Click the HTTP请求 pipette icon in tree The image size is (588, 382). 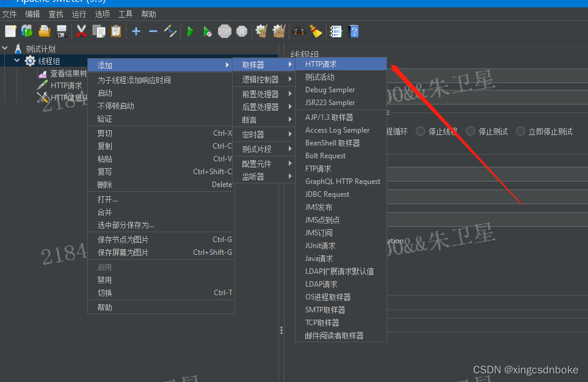[42, 85]
